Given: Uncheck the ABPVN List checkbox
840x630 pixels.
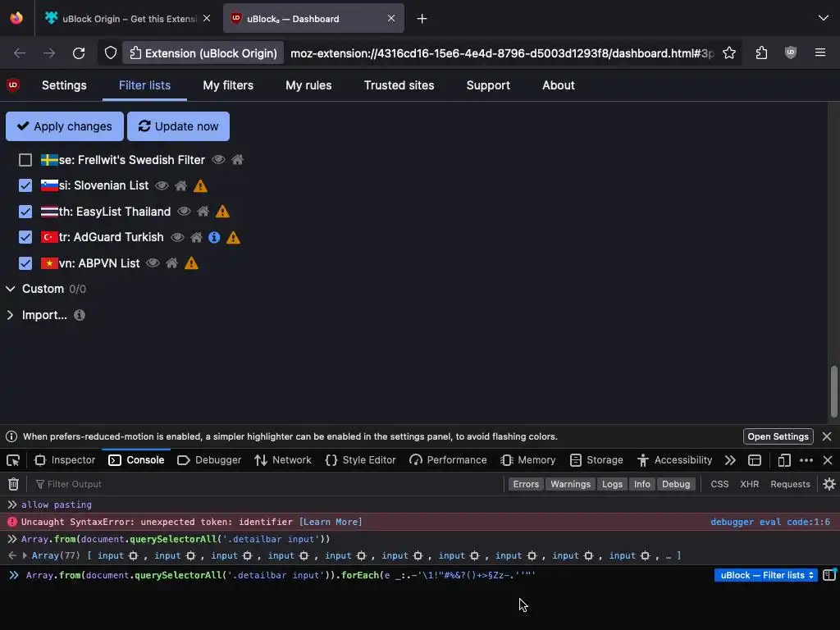Looking at the screenshot, I should point(25,263).
